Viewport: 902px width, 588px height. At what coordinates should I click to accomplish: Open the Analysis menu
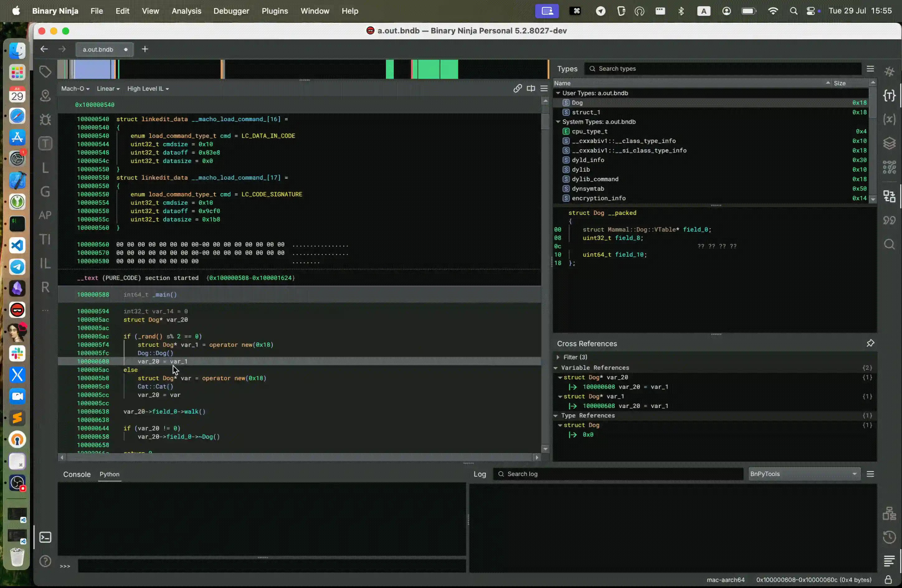(x=186, y=11)
